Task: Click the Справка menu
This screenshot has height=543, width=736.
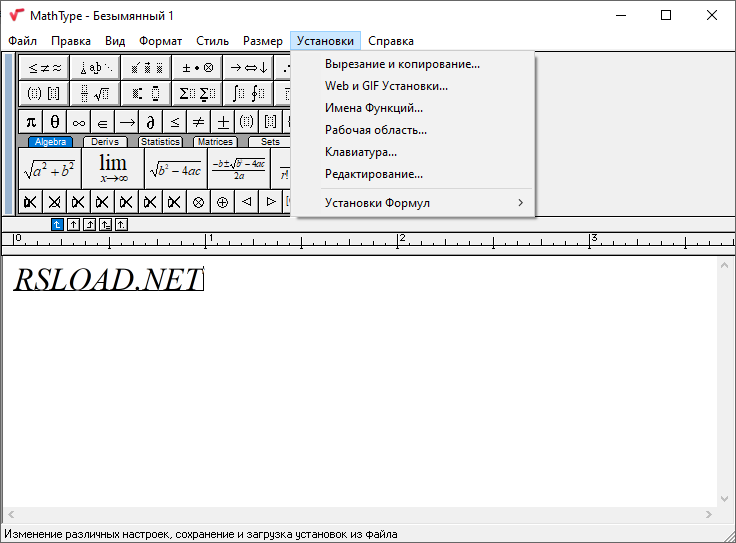Action: [x=390, y=41]
